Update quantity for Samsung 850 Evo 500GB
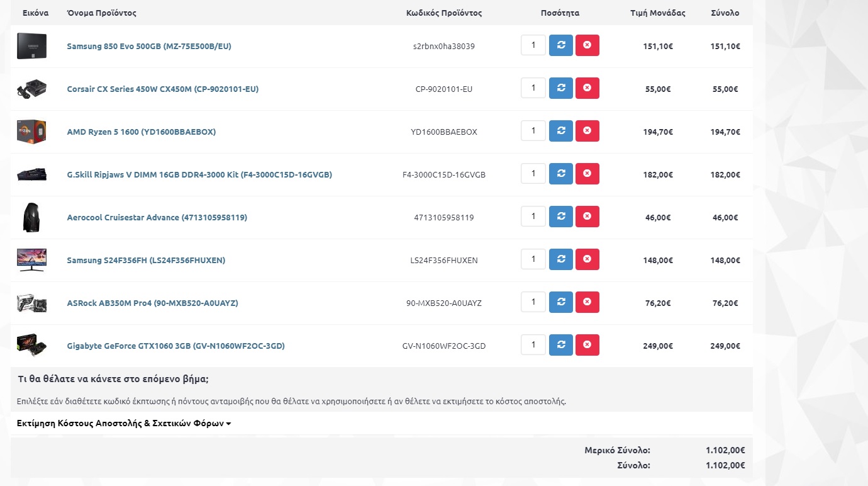This screenshot has height=486, width=868. pyautogui.click(x=561, y=45)
